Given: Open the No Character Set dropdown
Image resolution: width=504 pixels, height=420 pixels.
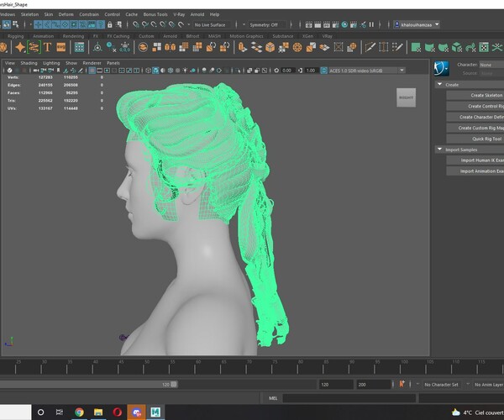Looking at the screenshot, I should pyautogui.click(x=441, y=385).
